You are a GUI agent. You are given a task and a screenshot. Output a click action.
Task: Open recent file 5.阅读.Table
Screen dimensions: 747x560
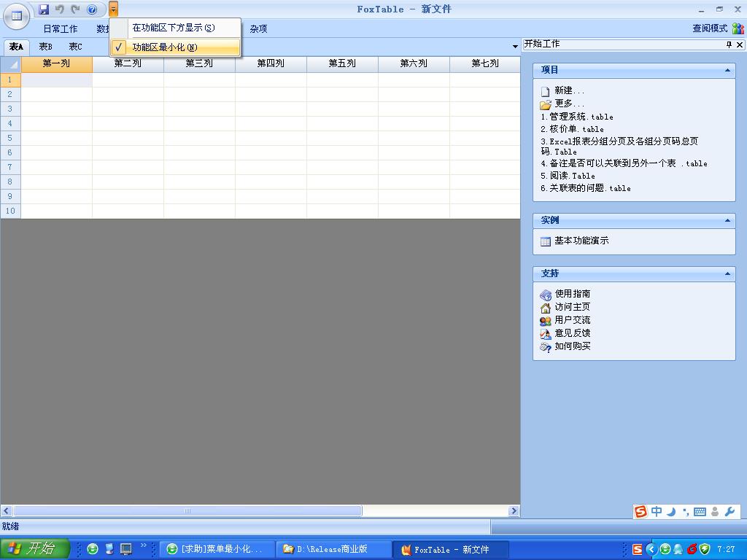[x=568, y=176]
